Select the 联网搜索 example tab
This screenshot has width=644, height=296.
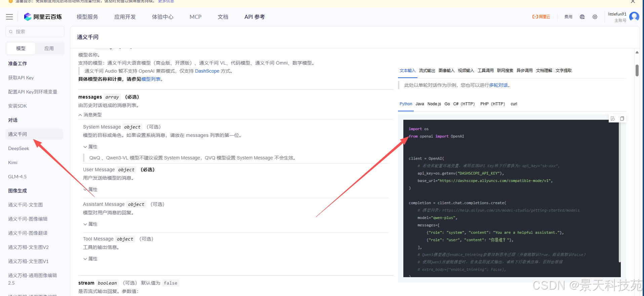point(505,71)
